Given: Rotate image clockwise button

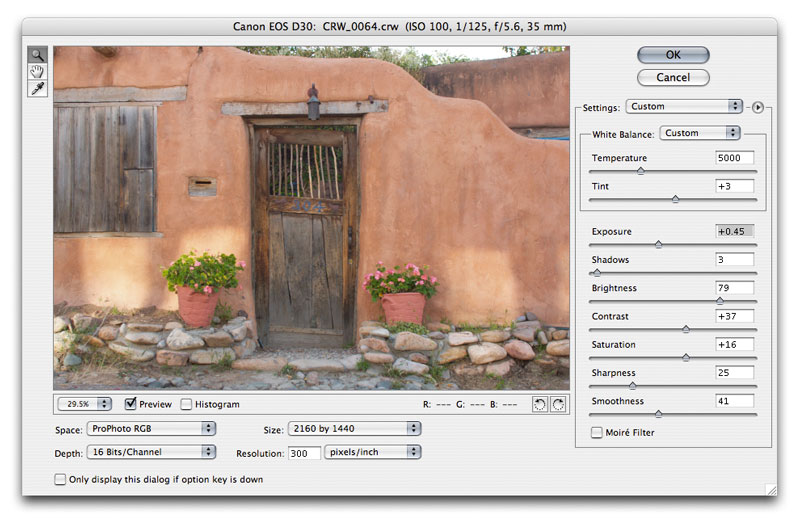Looking at the screenshot, I should point(558,404).
